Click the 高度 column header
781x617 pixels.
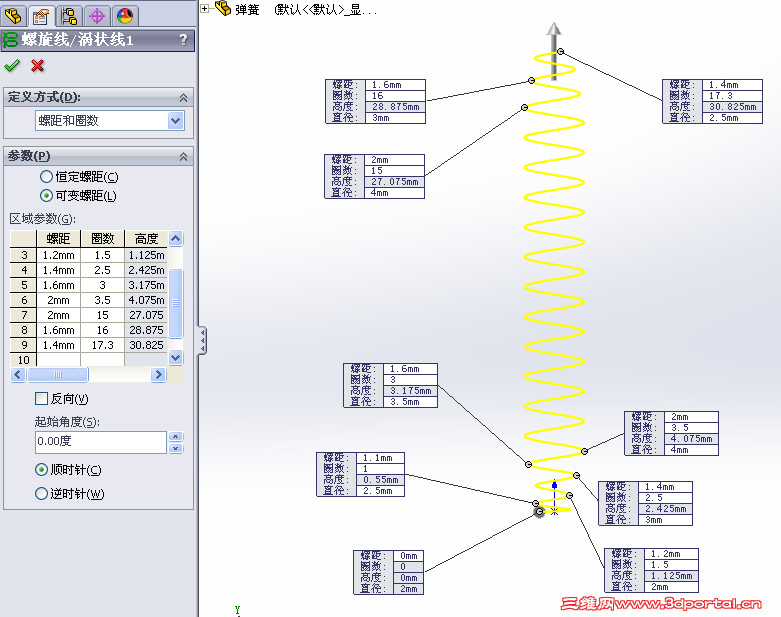tap(146, 239)
